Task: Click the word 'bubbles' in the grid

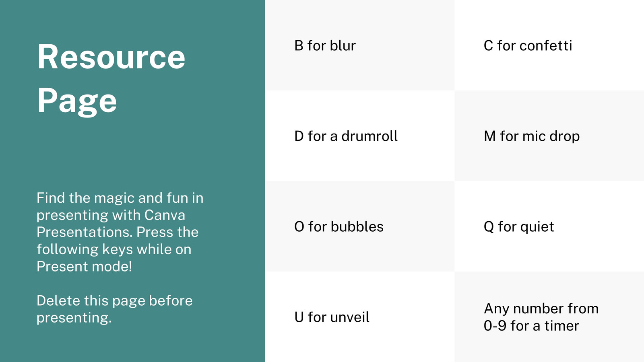Action: (x=357, y=226)
